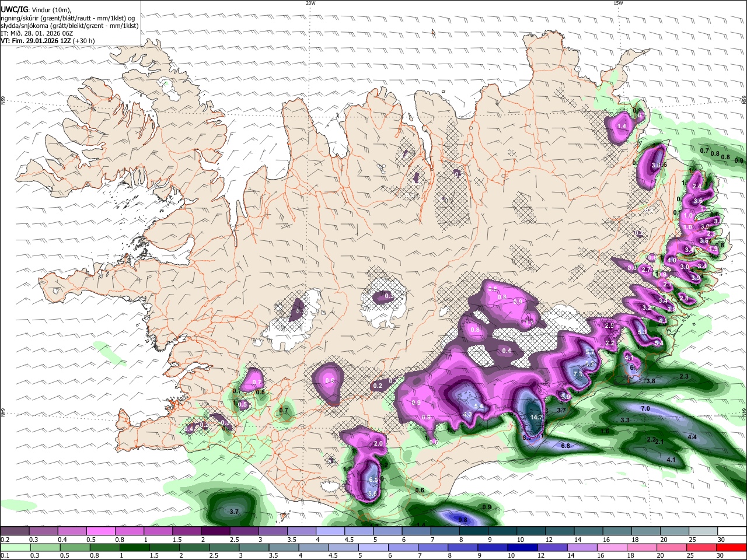Screen dimensions: 747x560
Task: Click snow scale swatch between 0.2 and 0.3
Action: [15, 531]
